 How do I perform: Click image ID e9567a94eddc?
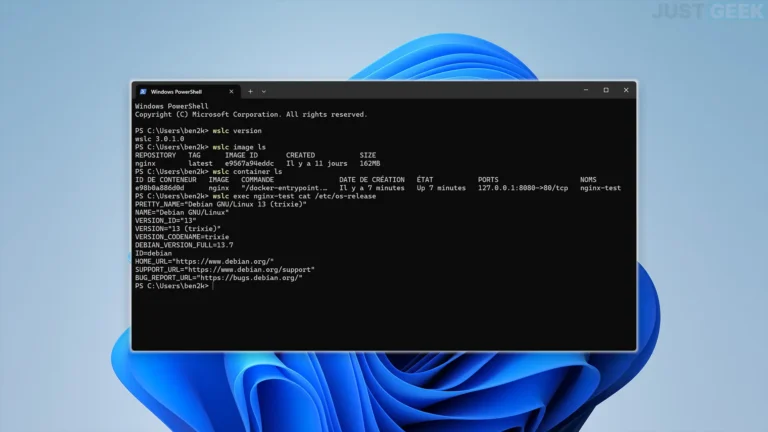coord(249,164)
